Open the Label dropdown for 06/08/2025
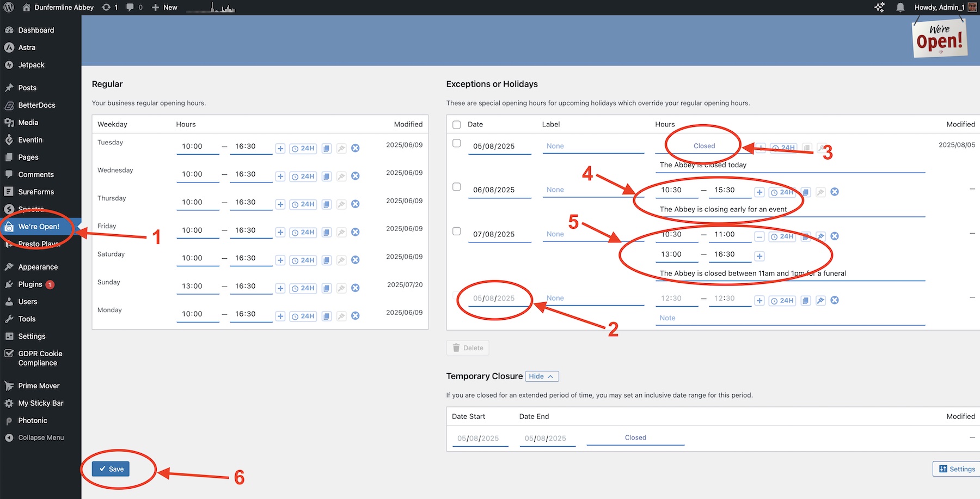Viewport: 980px width, 499px height. [593, 190]
